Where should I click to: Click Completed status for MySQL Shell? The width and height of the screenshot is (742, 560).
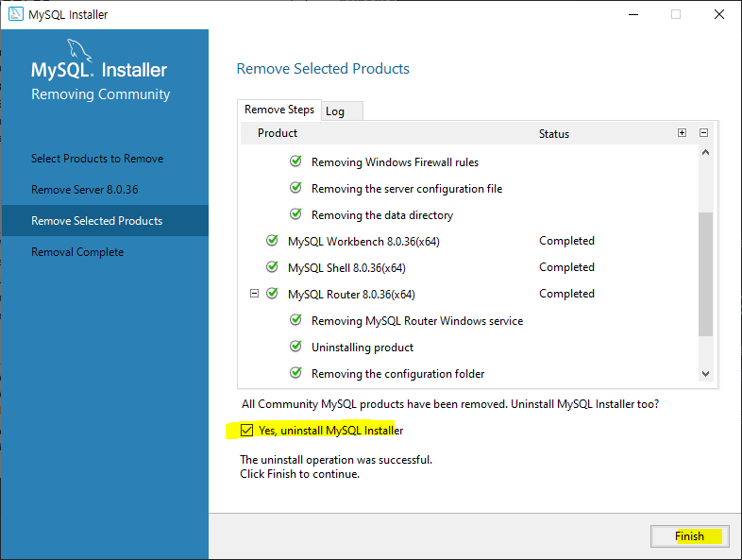pyautogui.click(x=566, y=267)
